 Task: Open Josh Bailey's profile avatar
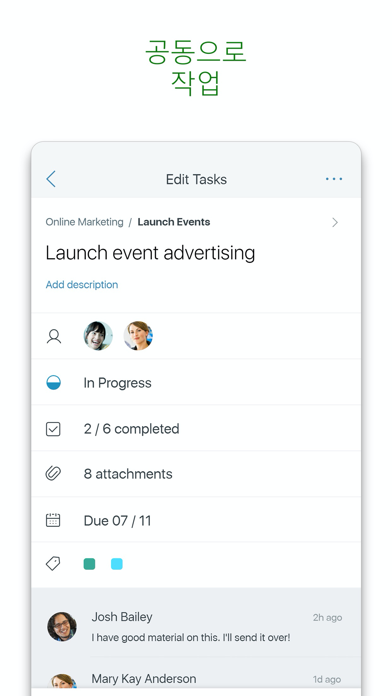tap(62, 627)
